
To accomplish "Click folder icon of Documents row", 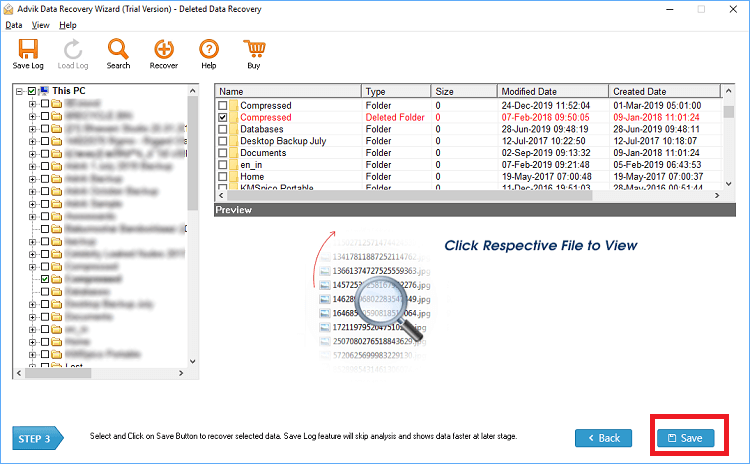I will pyautogui.click(x=233, y=153).
